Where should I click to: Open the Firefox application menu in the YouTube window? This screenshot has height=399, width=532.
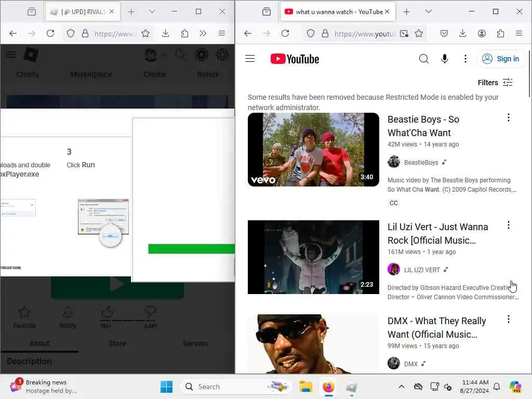tap(519, 33)
